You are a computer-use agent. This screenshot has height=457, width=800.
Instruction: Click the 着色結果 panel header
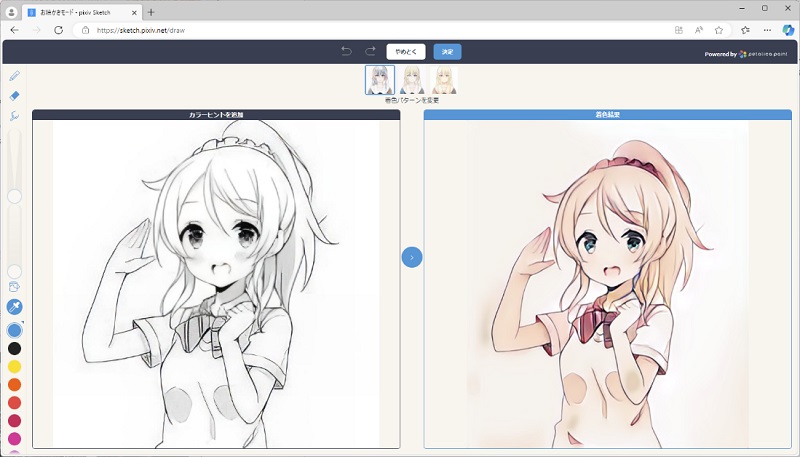608,115
